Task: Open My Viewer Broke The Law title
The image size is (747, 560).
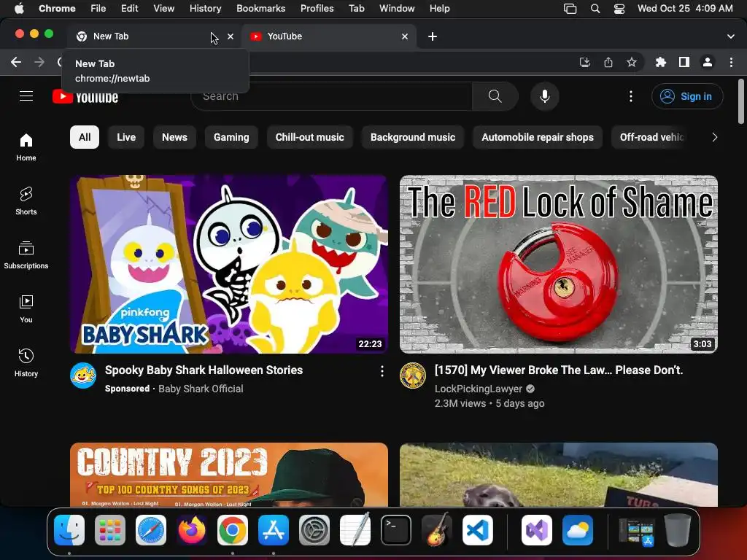Action: [558, 370]
